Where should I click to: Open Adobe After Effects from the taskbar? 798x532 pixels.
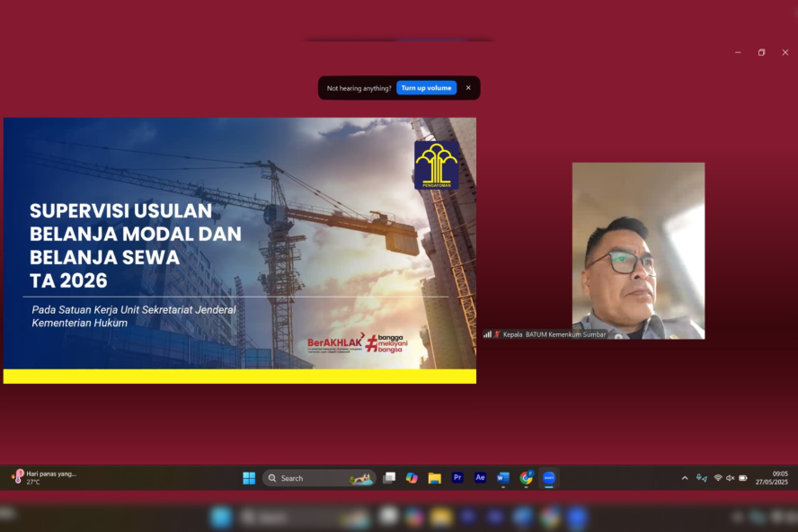[481, 478]
